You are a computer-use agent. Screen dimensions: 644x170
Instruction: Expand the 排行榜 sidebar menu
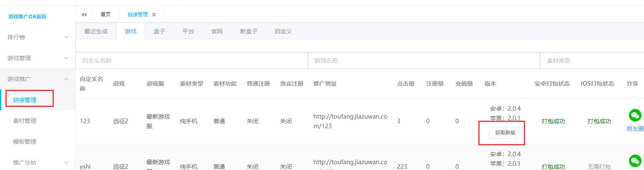tap(38, 37)
